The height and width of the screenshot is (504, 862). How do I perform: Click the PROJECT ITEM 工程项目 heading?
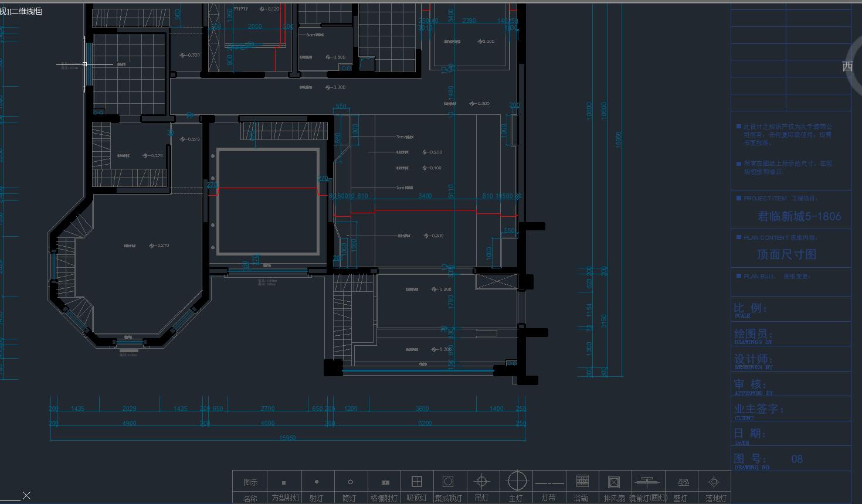pos(780,199)
